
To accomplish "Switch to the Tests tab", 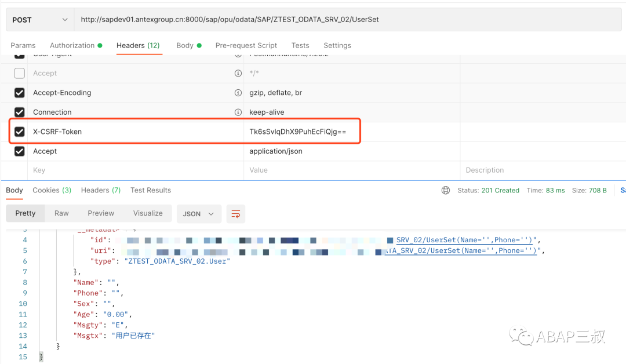I will [x=300, y=45].
